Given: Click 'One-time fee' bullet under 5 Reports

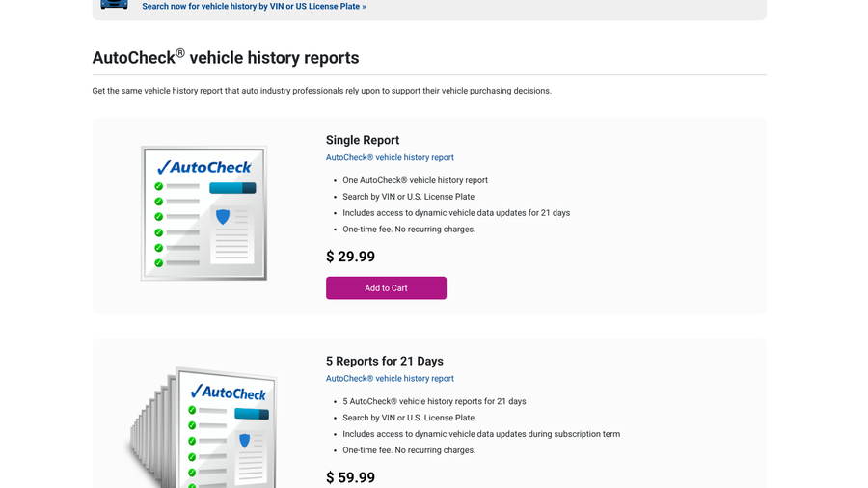Looking at the screenshot, I should click(409, 450).
